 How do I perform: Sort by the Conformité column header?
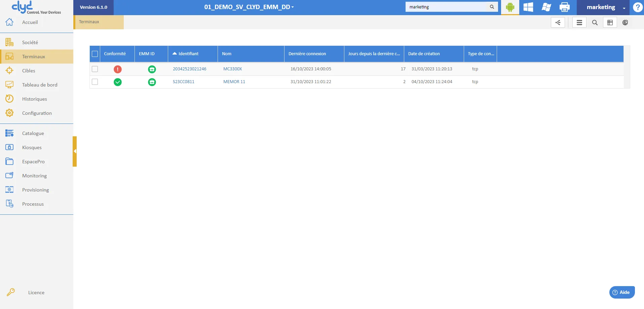coord(117,54)
